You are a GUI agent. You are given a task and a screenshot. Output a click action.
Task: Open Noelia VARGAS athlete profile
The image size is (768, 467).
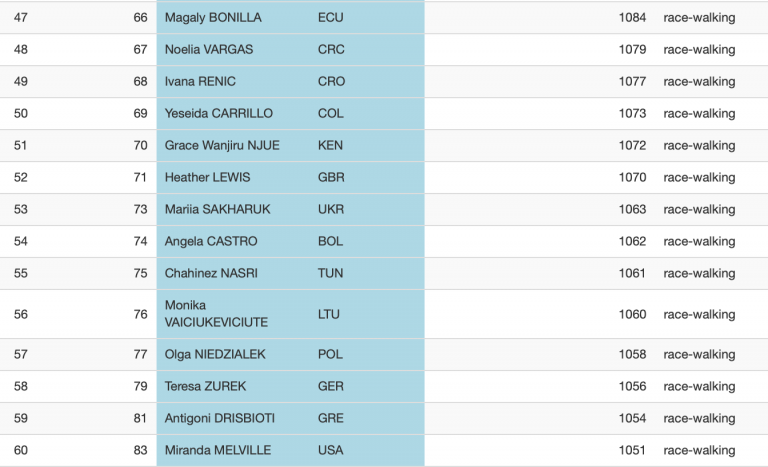(208, 50)
